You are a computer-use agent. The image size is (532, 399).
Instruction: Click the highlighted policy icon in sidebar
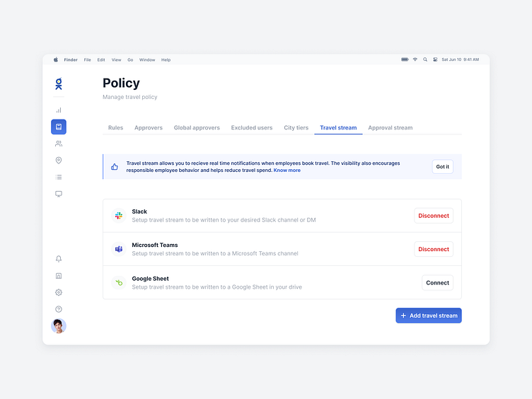59,127
